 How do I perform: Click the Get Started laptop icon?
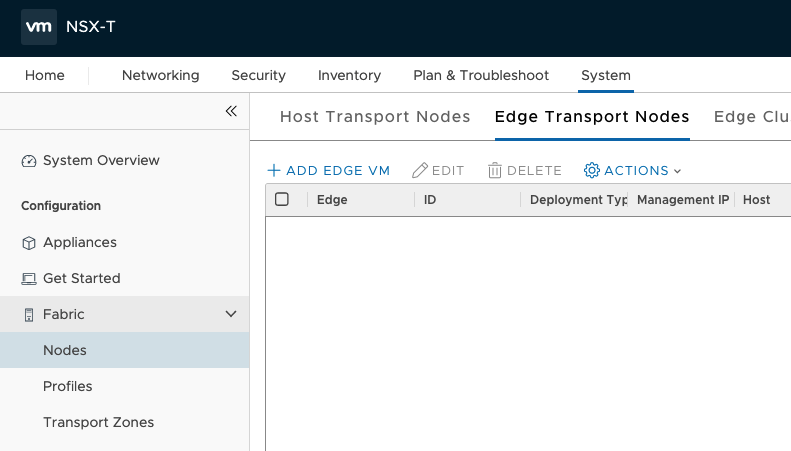click(28, 279)
